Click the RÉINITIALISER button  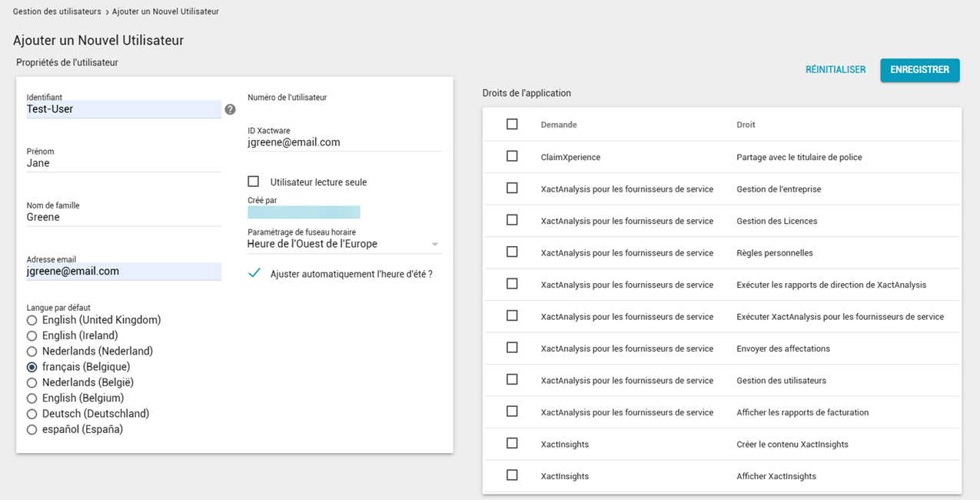coord(835,70)
